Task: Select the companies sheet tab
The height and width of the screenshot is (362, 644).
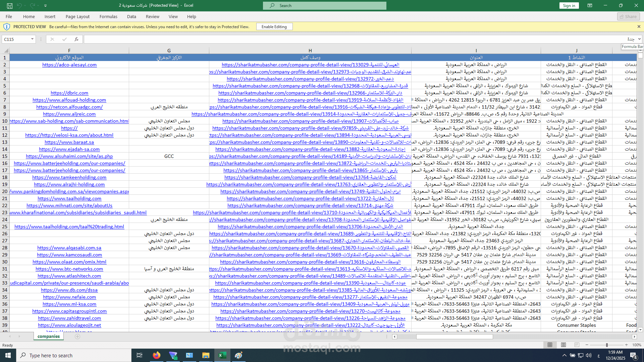Action: pos(49,336)
